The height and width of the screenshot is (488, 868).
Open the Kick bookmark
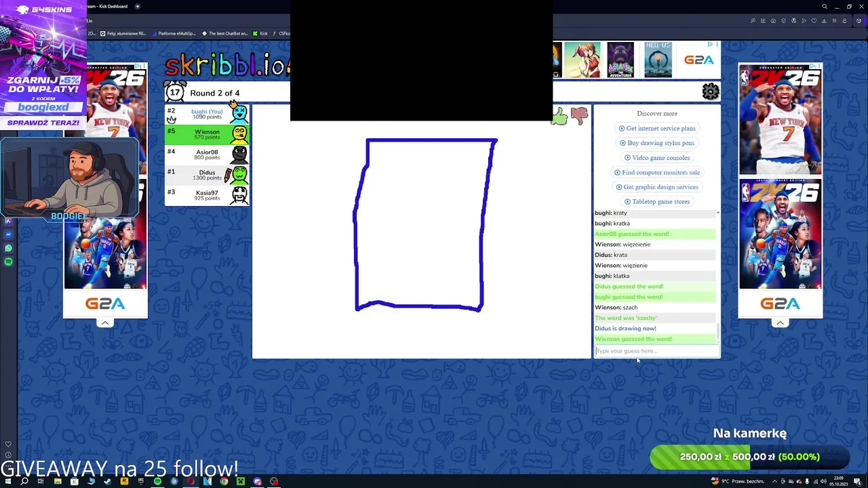click(260, 33)
